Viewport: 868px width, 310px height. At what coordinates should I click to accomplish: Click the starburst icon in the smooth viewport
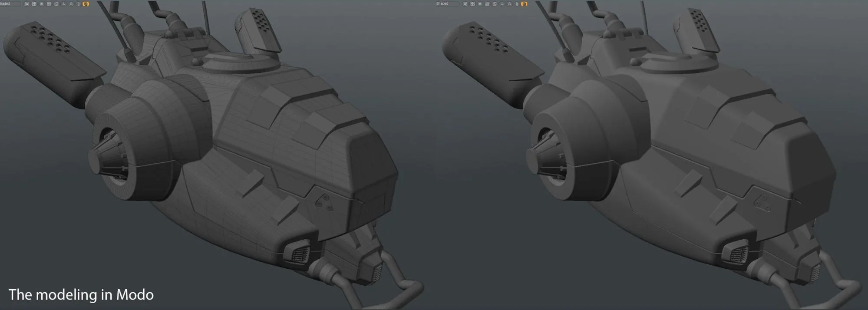[x=480, y=4]
